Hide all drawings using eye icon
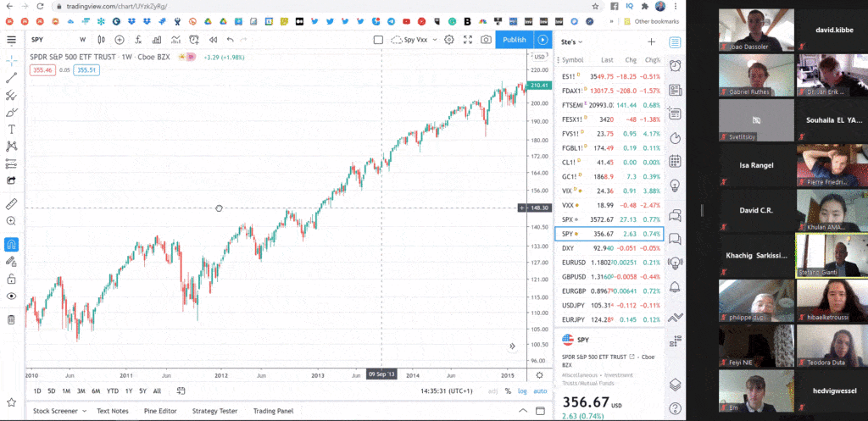This screenshot has height=421, width=868. (11, 296)
